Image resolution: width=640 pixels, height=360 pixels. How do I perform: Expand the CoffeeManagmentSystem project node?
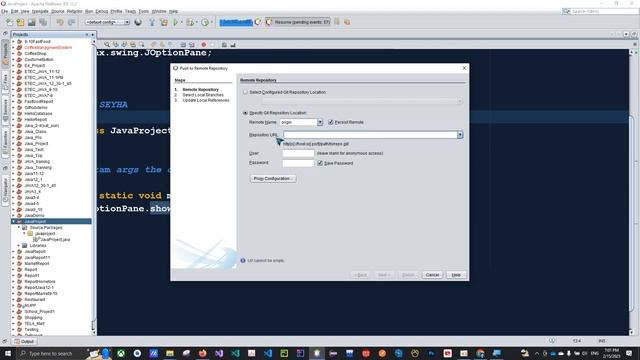(13, 47)
